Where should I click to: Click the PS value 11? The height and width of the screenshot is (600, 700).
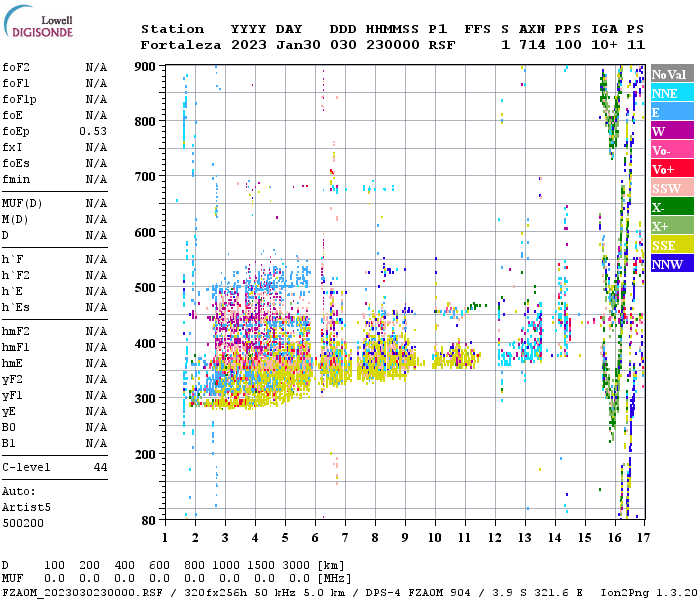point(636,45)
